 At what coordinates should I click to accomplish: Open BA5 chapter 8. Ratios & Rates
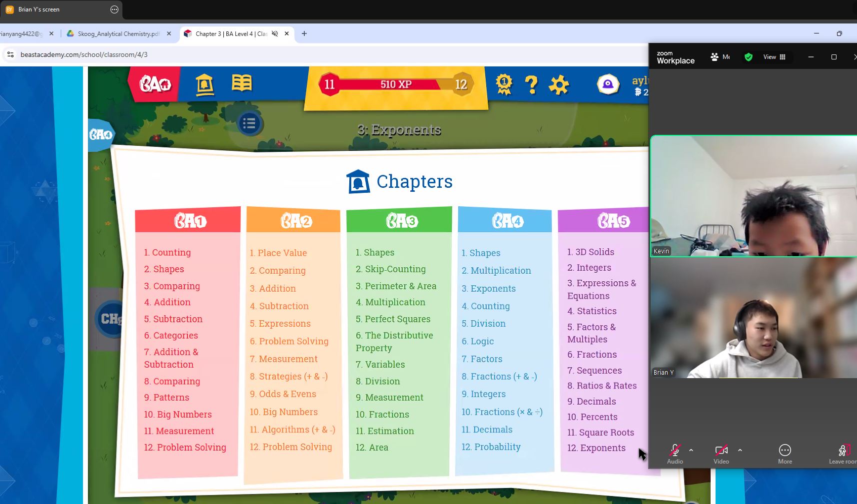point(602,386)
